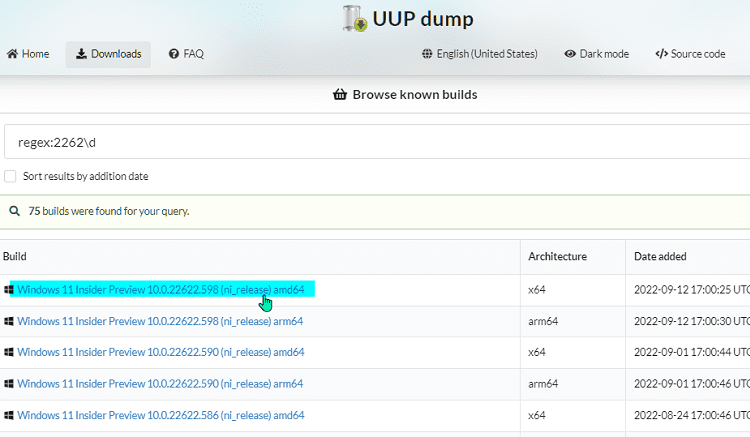Click the Source code brackets icon

662,54
